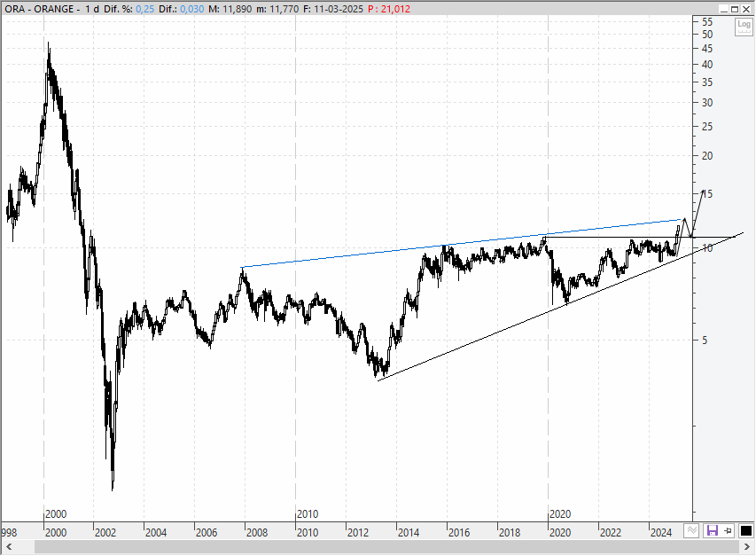This screenshot has width=756, height=556.
Task: Maximize the ORANGE chart window
Action: [x=735, y=9]
